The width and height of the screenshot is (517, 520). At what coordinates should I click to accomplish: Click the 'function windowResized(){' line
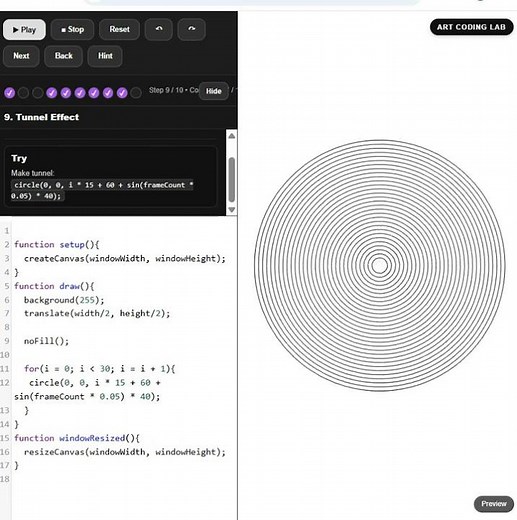tap(77, 438)
